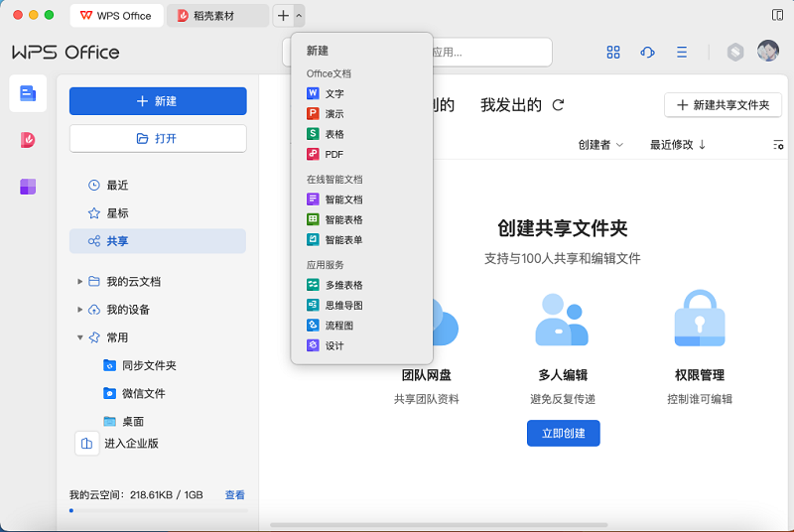Image resolution: width=794 pixels, height=532 pixels.
Task: Open the documents icon in left rail
Action: coord(28,93)
